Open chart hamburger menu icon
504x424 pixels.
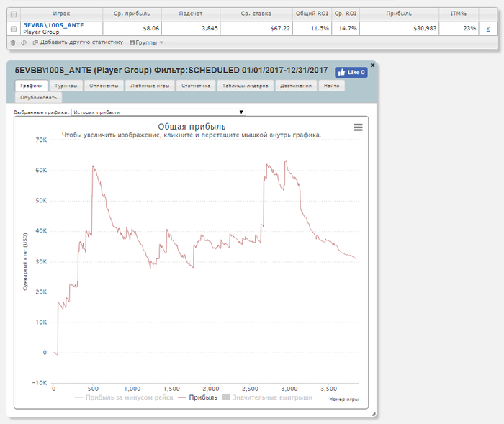coord(358,127)
